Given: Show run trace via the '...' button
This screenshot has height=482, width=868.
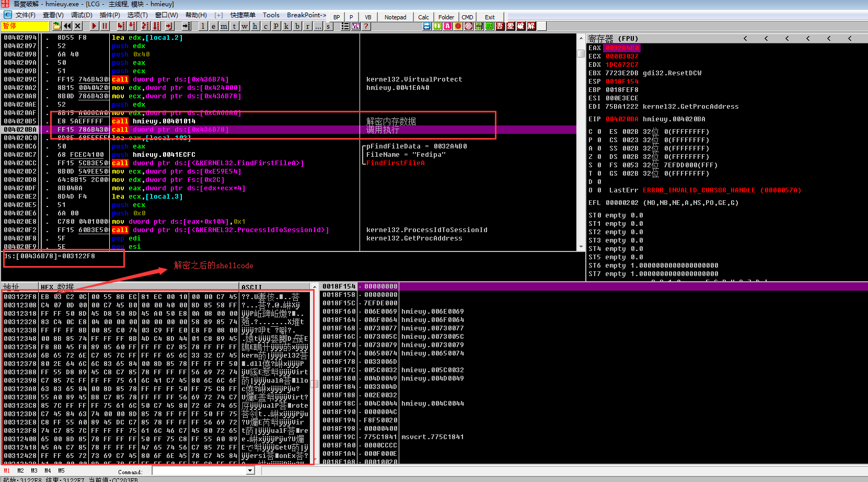Looking at the screenshot, I should (x=318, y=26).
